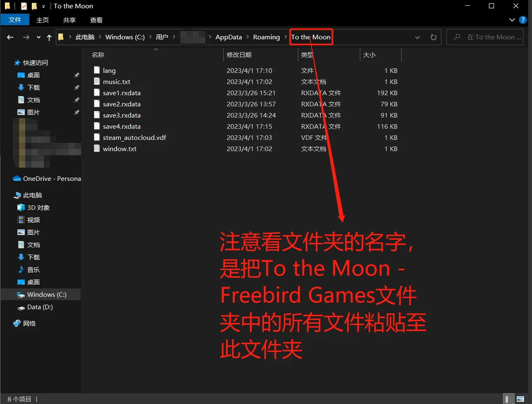Click the VDF 文件 type cell
The width and height of the screenshot is (532, 404).
pos(313,137)
